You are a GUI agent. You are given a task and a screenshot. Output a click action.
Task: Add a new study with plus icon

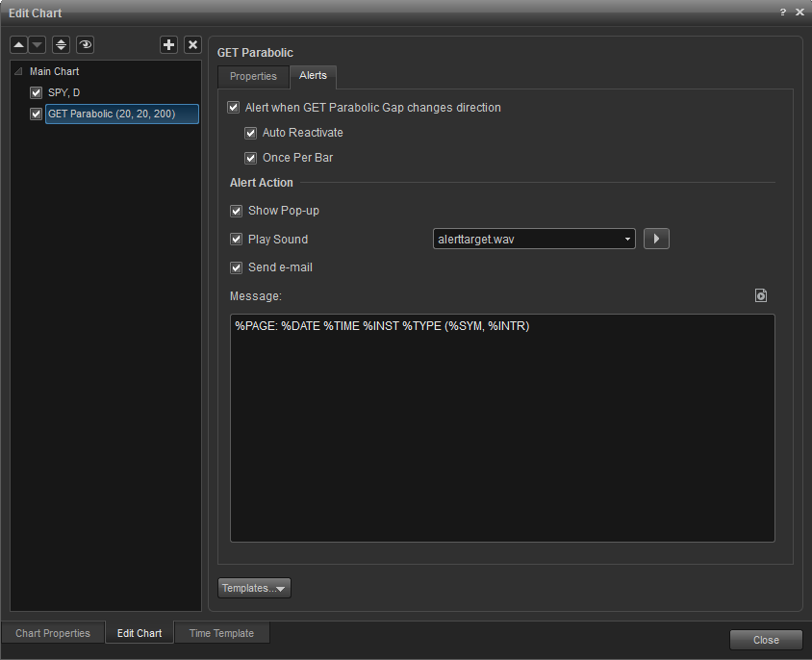click(x=168, y=45)
